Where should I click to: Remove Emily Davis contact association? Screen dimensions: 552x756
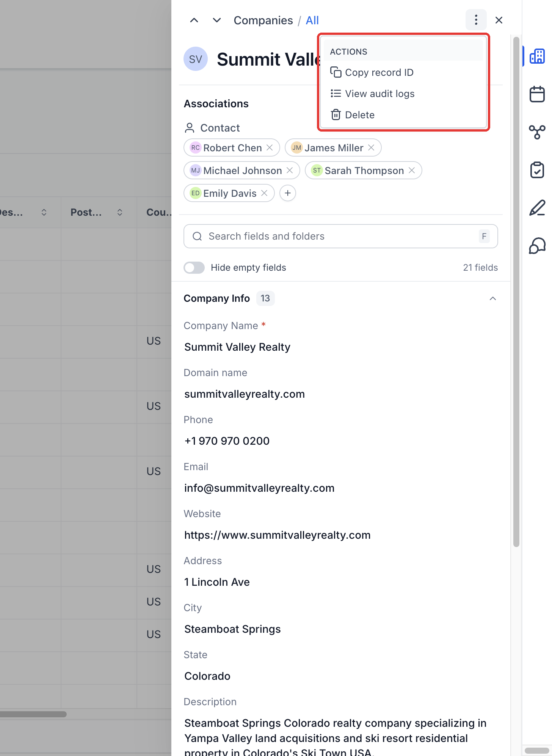264,193
